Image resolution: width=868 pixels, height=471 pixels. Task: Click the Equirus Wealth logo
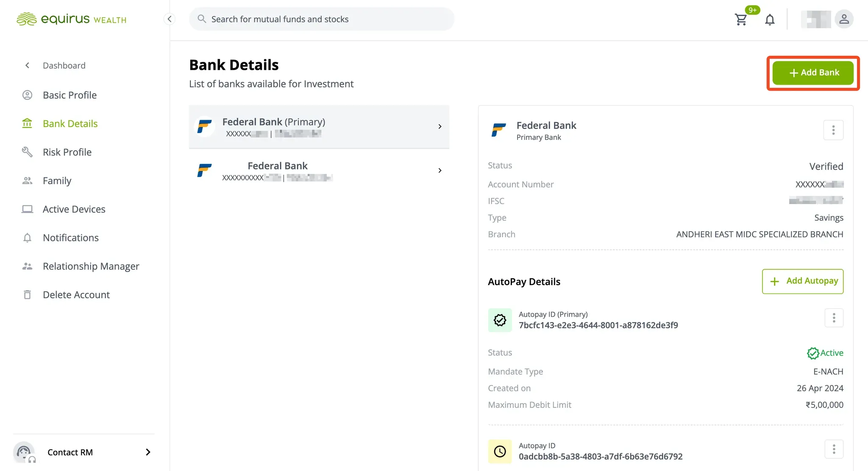click(x=71, y=19)
